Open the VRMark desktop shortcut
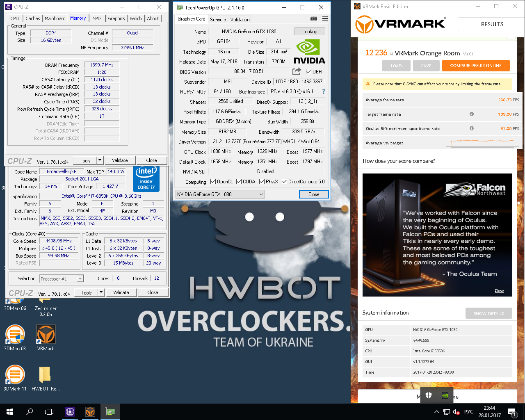Image resolution: width=525 pixels, height=420 pixels. [46, 338]
